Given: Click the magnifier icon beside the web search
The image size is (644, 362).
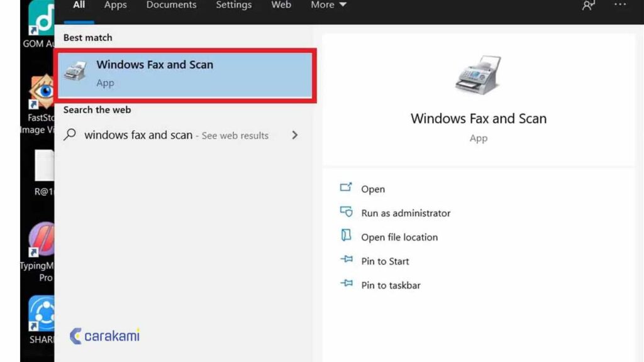Looking at the screenshot, I should [x=69, y=135].
